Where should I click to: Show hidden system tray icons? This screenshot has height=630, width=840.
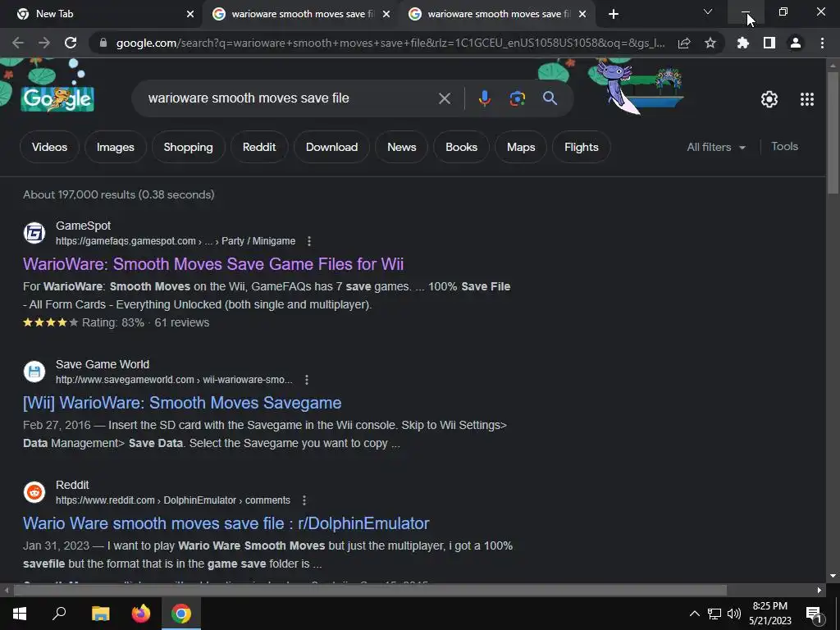pyautogui.click(x=694, y=614)
